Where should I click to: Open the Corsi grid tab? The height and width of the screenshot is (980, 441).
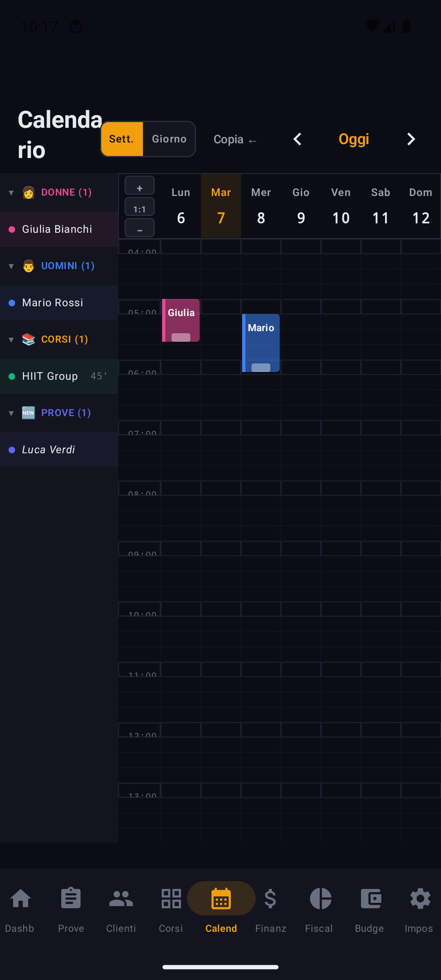pyautogui.click(x=171, y=910)
